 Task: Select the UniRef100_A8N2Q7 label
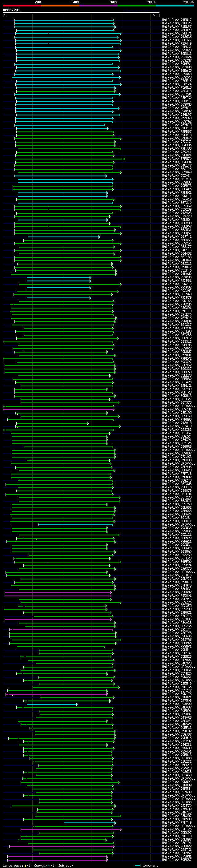click(x=177, y=816)
